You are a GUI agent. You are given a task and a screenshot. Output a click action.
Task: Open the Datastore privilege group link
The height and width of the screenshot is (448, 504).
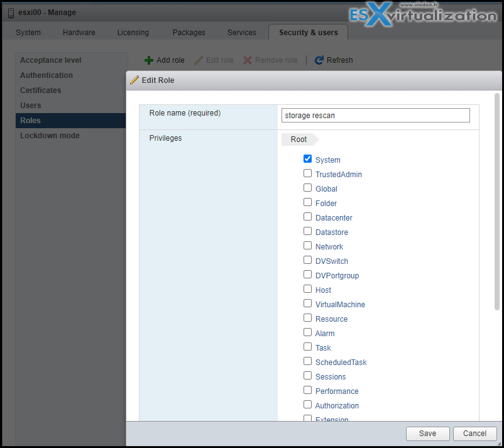tap(332, 232)
